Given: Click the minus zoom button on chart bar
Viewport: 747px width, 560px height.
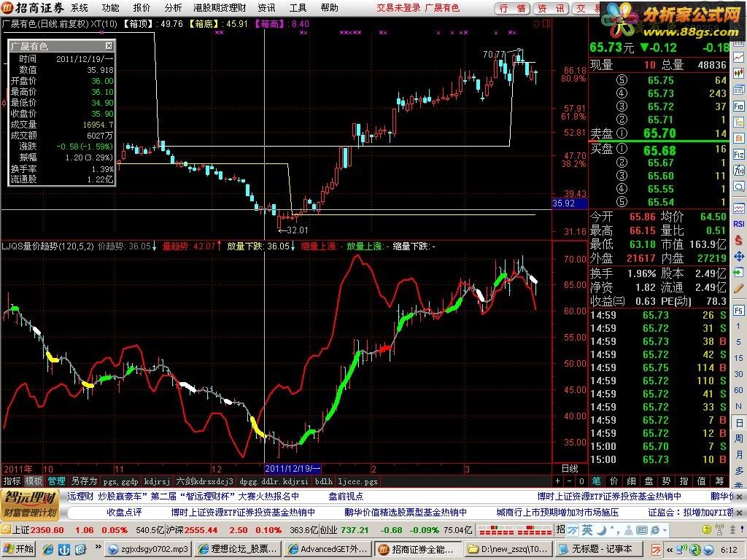Looking at the screenshot, I should click(x=569, y=481).
